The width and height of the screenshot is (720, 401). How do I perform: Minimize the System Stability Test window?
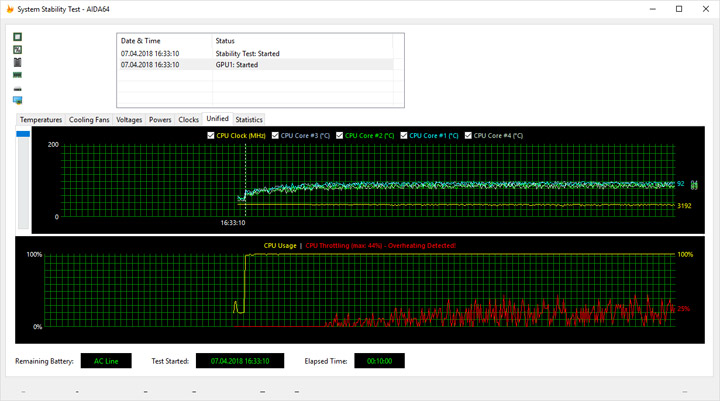pyautogui.click(x=652, y=9)
